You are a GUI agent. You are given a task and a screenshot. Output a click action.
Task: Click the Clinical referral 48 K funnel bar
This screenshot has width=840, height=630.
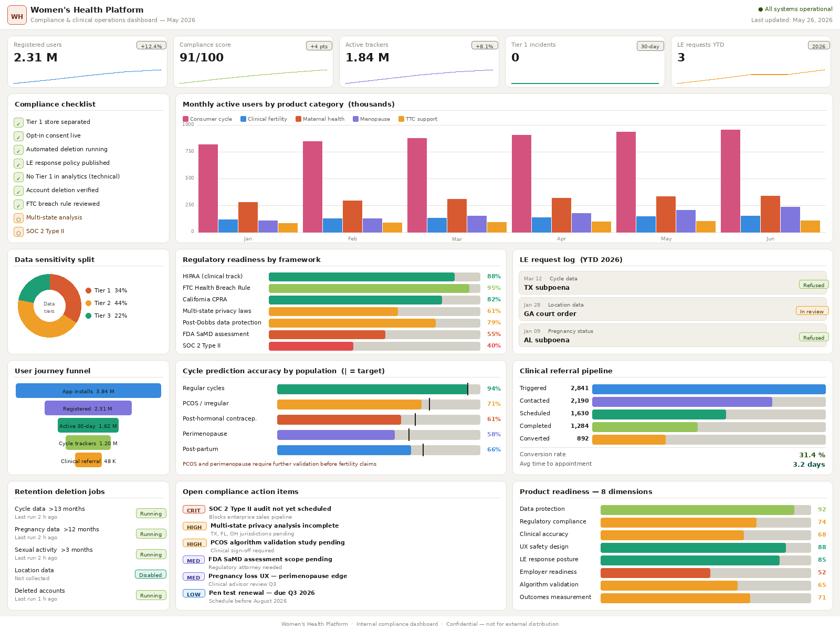[x=88, y=460]
